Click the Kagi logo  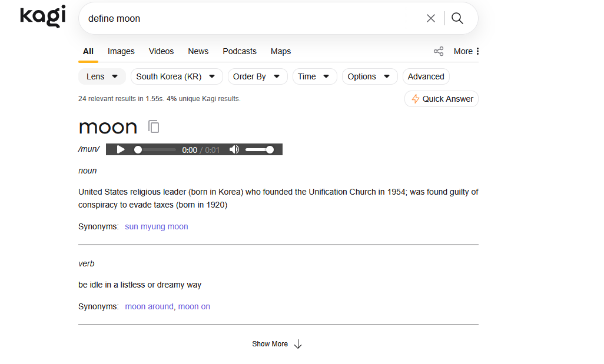tap(42, 16)
